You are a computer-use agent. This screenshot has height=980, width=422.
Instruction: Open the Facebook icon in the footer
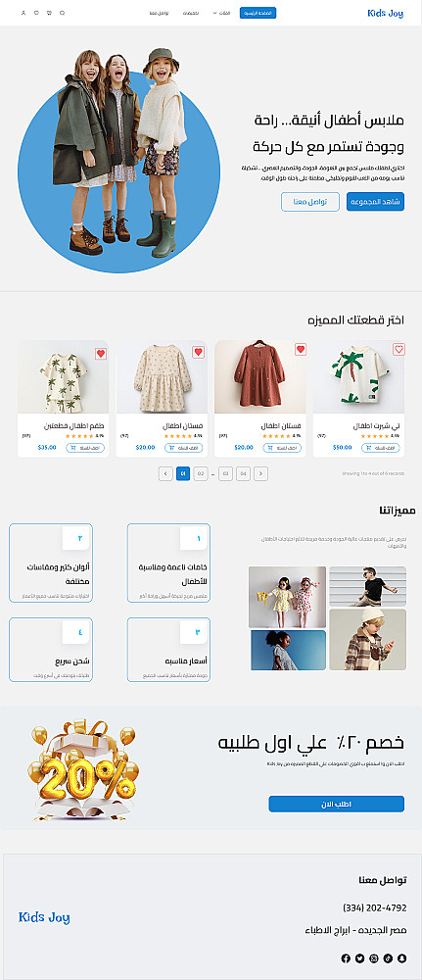[x=346, y=958]
